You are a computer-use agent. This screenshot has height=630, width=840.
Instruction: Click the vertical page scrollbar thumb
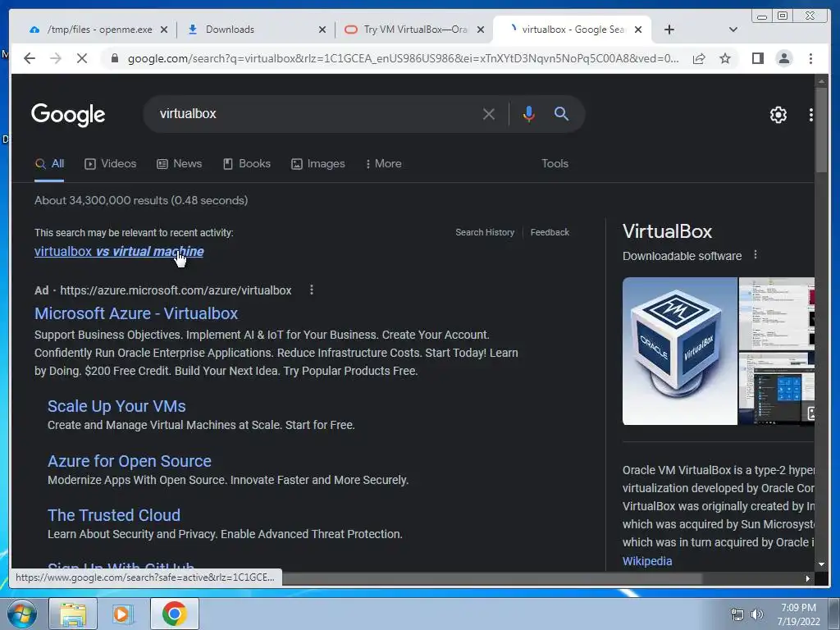click(x=821, y=130)
